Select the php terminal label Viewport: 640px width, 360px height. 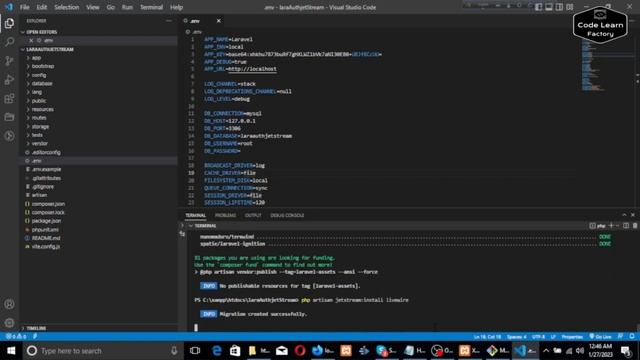click(598, 226)
